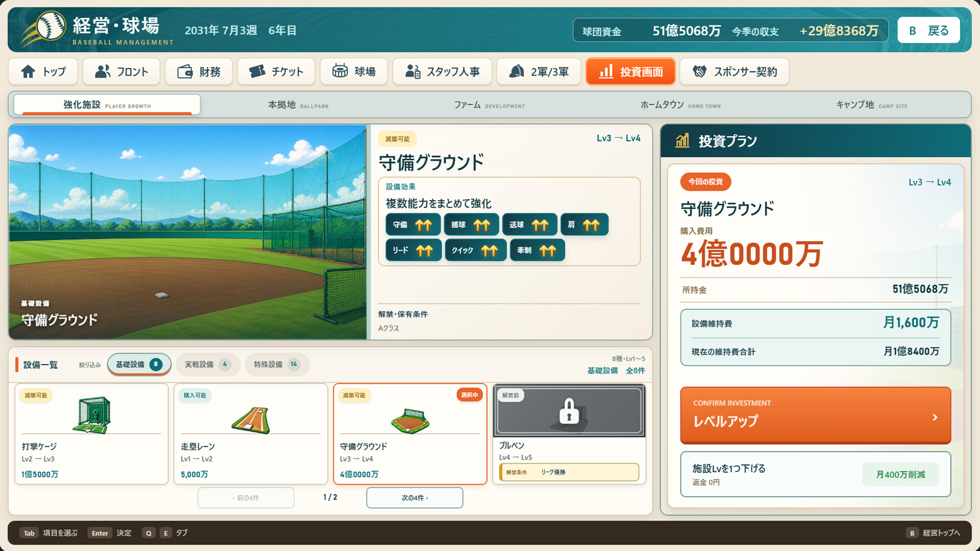Switch to the ファーム development tab
The height and width of the screenshot is (551, 980).
point(489,105)
